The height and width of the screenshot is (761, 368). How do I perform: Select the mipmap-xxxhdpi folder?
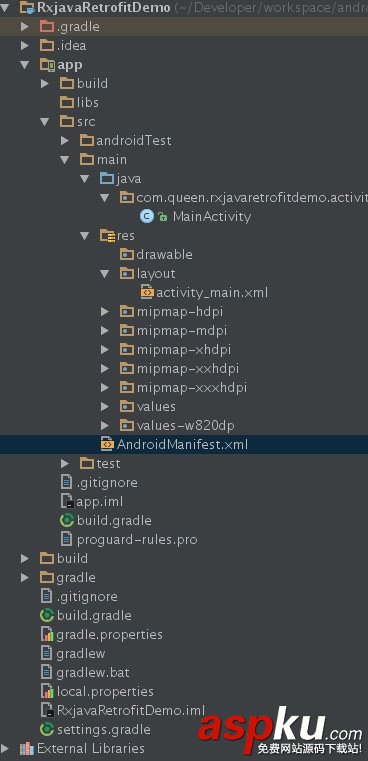tap(192, 388)
